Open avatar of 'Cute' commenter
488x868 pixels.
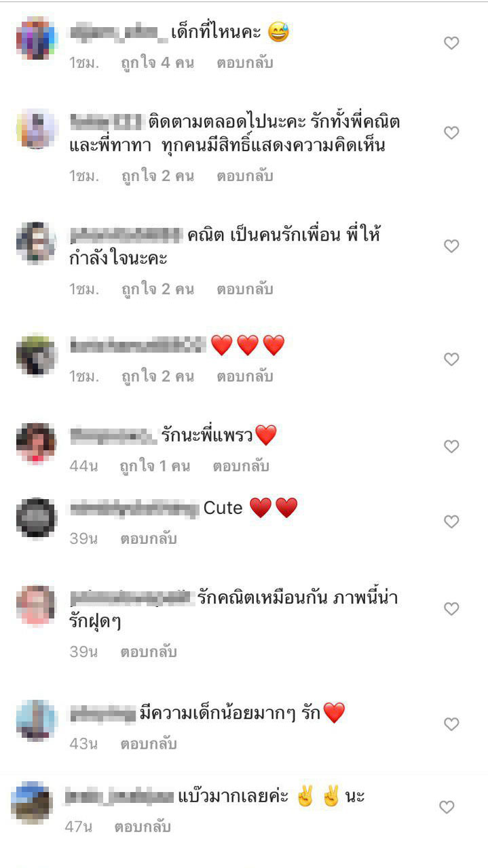pyautogui.click(x=37, y=519)
